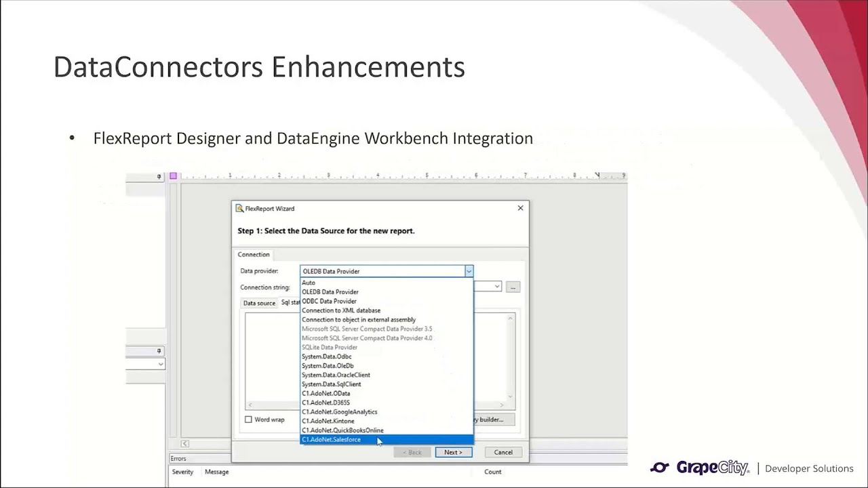Pick System.Data.OleDb provider

(x=387, y=365)
